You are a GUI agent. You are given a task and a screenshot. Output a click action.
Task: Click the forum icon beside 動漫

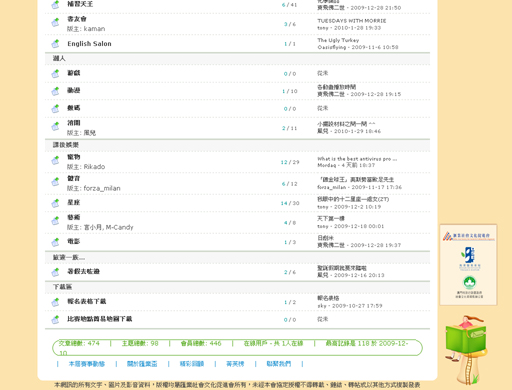click(55, 91)
